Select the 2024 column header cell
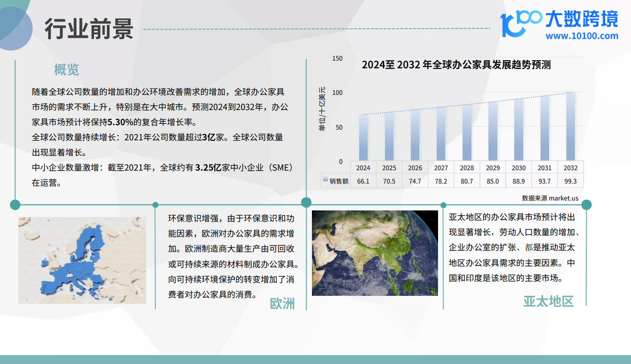The image size is (631, 364). (x=363, y=168)
